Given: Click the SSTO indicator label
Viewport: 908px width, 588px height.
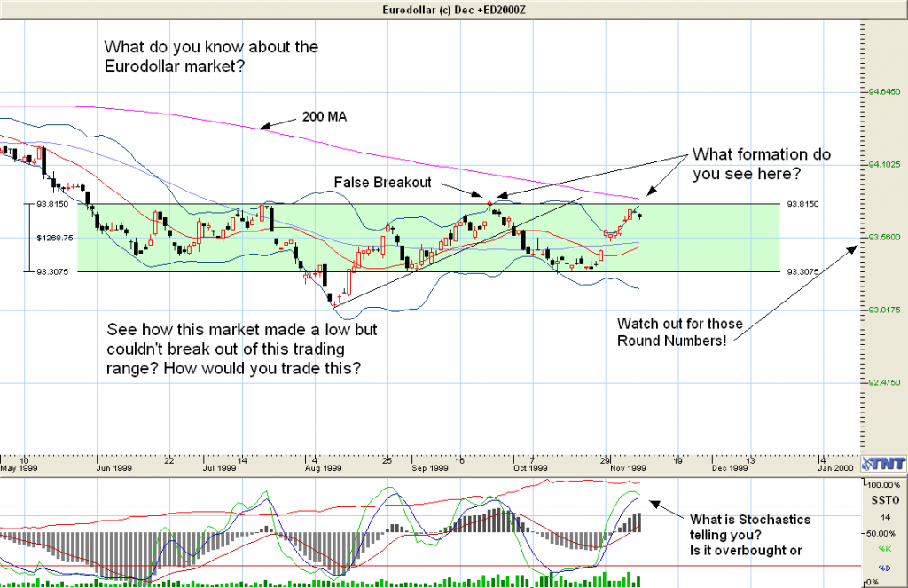Looking at the screenshot, I should click(x=884, y=502).
